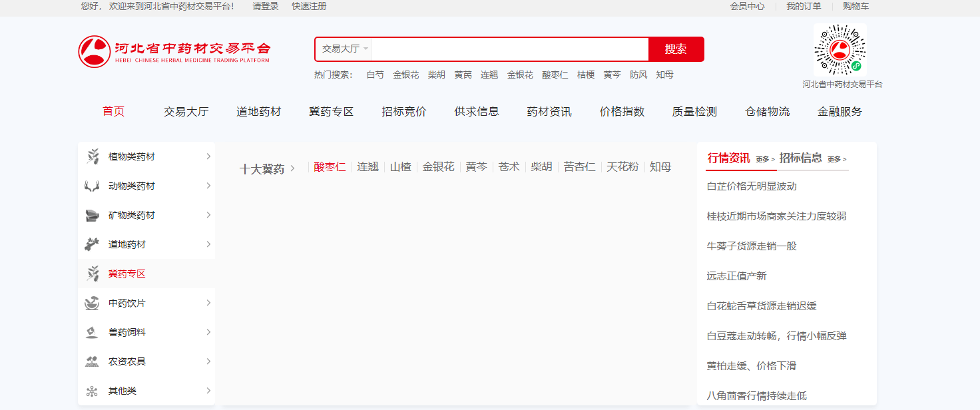Image resolution: width=980 pixels, height=410 pixels.
Task: Open the news item 白芷价格无明显波动
Action: point(752,186)
